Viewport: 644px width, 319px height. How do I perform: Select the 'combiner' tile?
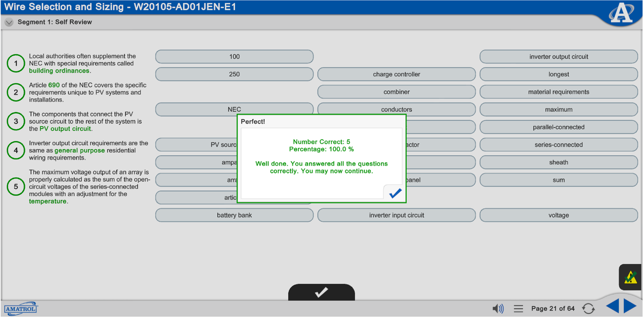tap(397, 92)
